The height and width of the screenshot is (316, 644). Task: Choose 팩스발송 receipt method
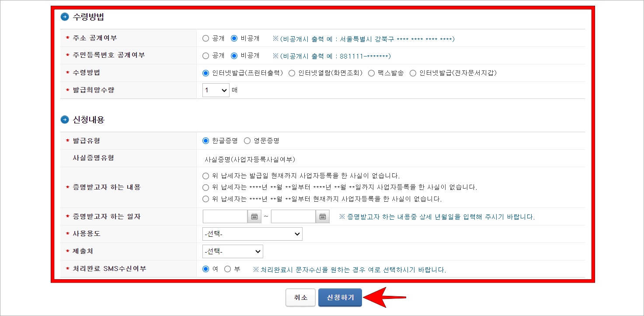pyautogui.click(x=371, y=73)
